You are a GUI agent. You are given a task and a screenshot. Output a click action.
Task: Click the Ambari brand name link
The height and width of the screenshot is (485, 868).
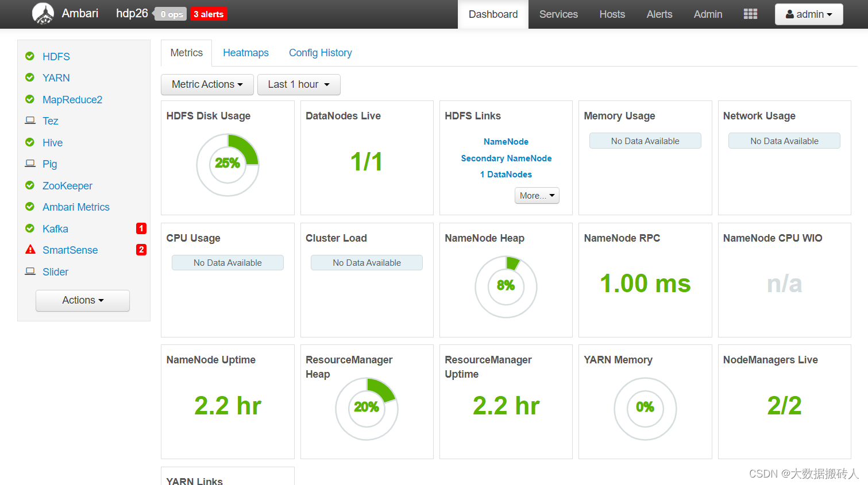[80, 13]
